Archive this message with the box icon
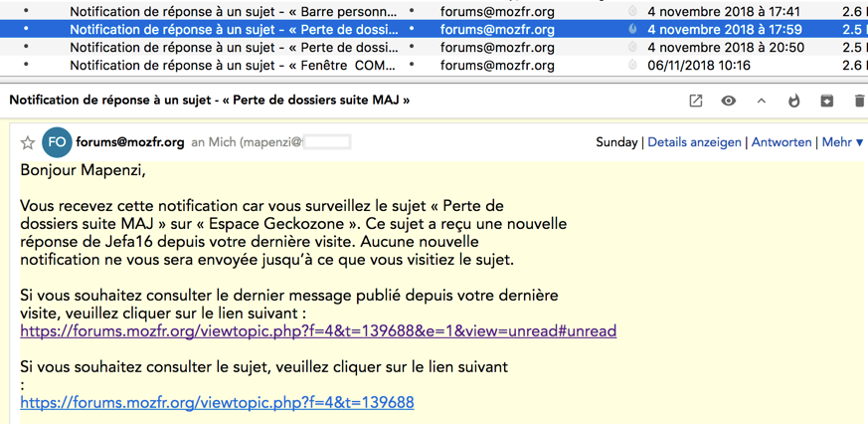 826,101
